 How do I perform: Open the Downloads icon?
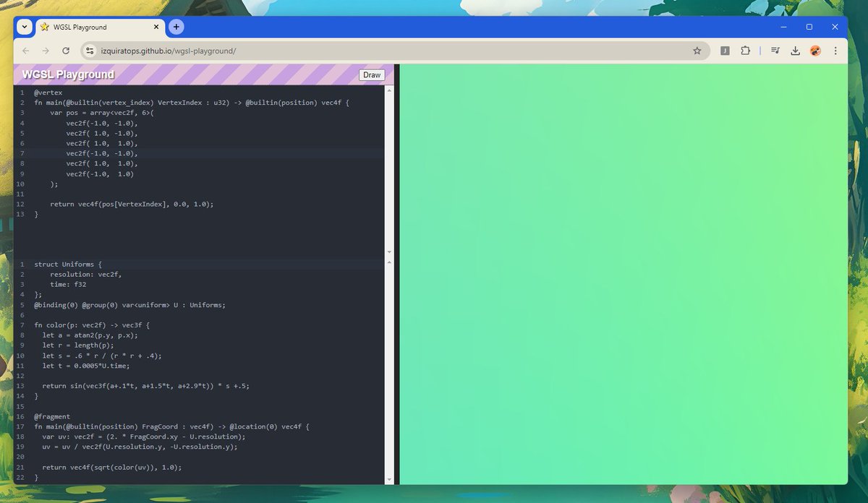pyautogui.click(x=795, y=51)
